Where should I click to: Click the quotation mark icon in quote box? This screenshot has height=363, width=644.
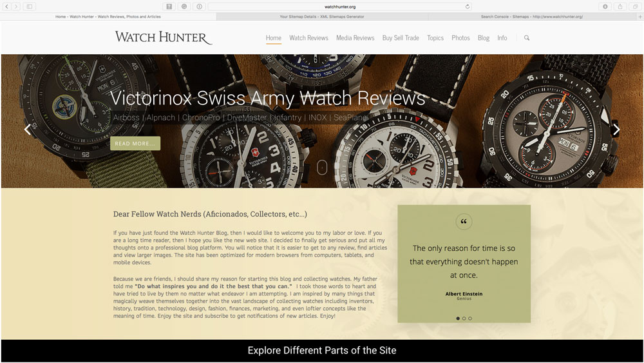tap(464, 222)
